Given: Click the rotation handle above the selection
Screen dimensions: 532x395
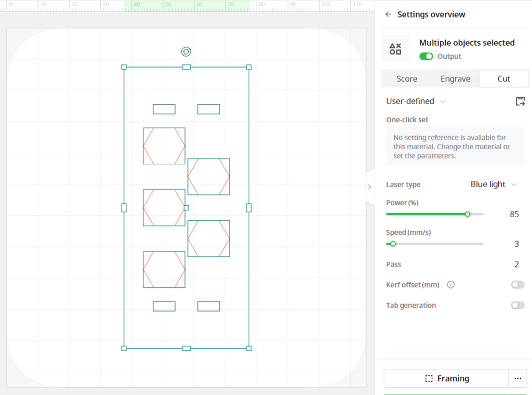Looking at the screenshot, I should point(186,51).
